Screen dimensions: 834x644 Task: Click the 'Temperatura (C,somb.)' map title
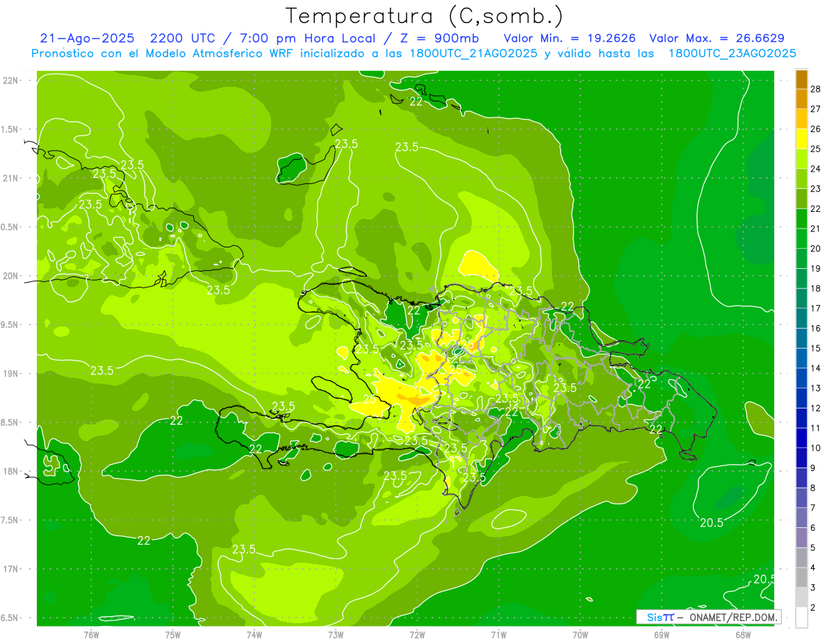tap(425, 16)
